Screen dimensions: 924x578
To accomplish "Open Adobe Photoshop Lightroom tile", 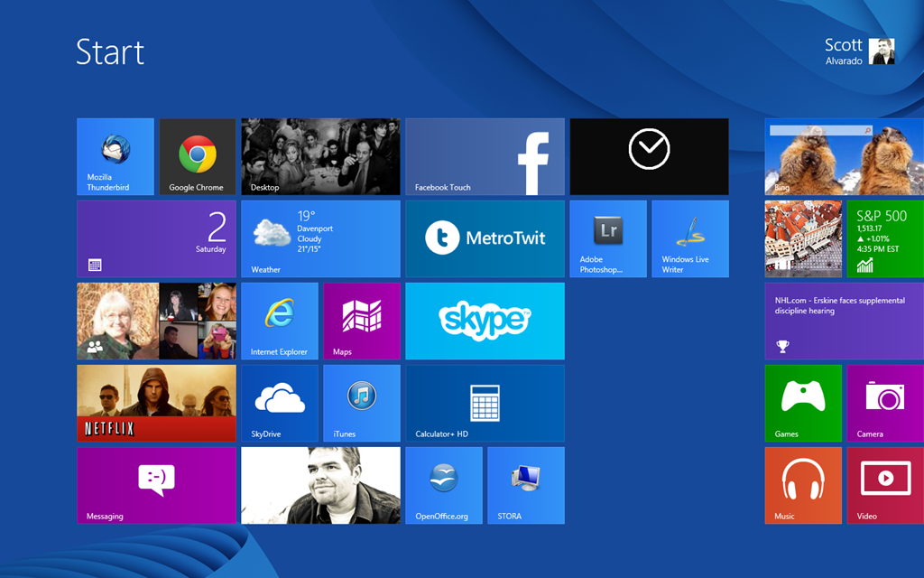I will (x=608, y=238).
